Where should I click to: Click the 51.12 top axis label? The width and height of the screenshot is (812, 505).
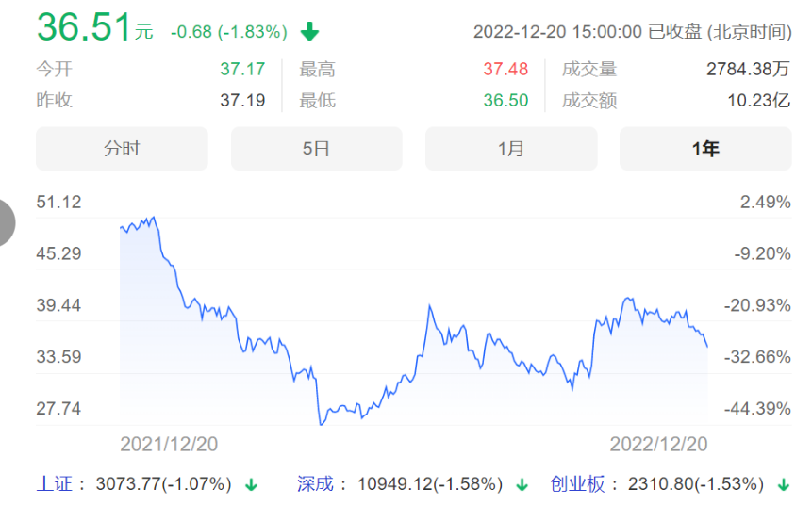[x=58, y=202]
